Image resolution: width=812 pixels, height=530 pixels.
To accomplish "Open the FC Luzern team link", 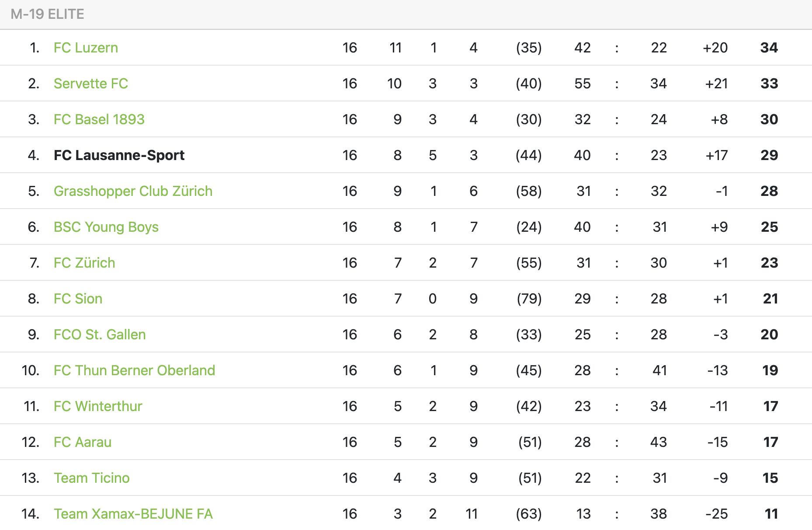I will pyautogui.click(x=86, y=48).
